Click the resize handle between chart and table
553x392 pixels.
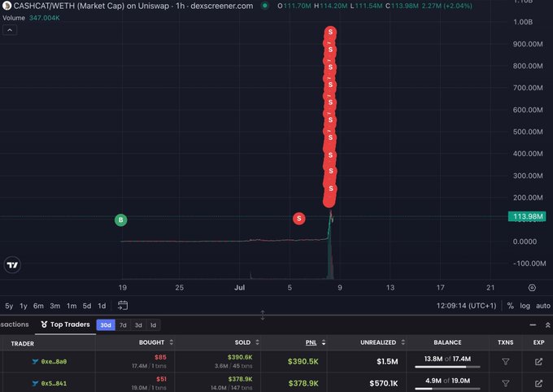click(x=263, y=315)
